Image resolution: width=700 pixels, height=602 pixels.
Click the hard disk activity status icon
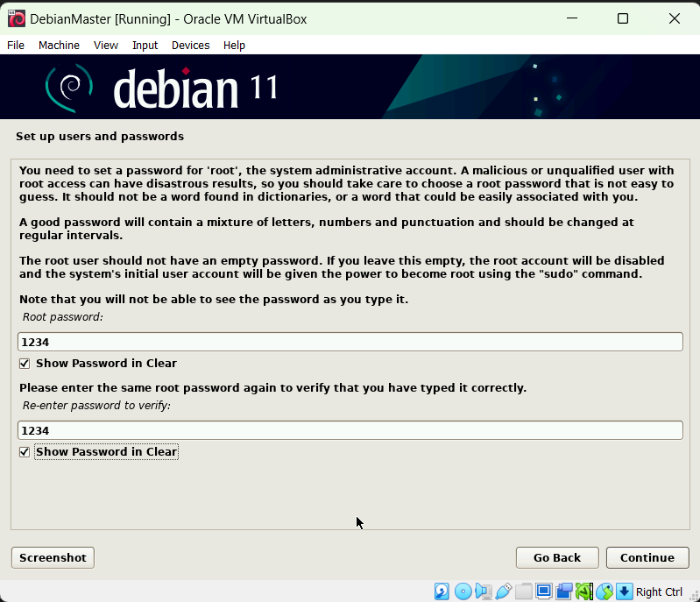[x=442, y=591]
